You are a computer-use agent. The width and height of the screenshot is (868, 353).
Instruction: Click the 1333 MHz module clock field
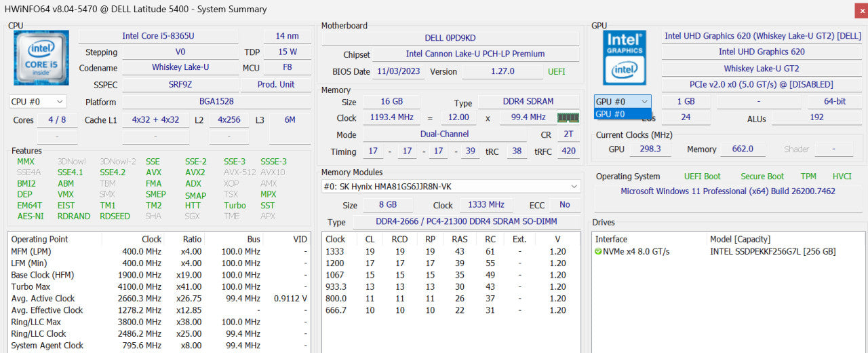tap(486, 204)
